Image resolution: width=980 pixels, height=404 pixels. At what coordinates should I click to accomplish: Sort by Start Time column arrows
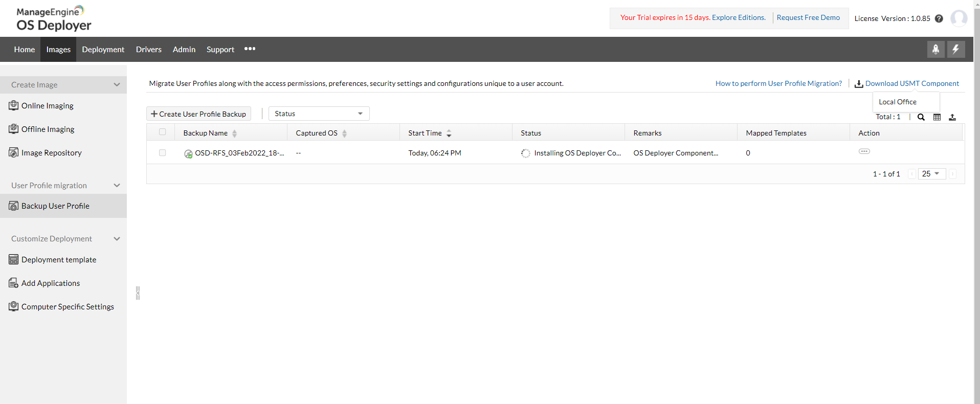point(449,133)
